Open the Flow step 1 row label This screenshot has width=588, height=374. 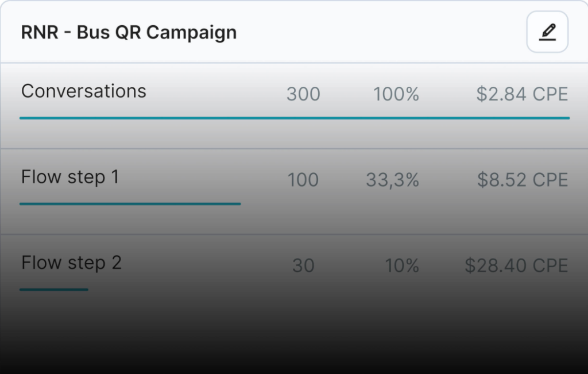pyautogui.click(x=70, y=177)
